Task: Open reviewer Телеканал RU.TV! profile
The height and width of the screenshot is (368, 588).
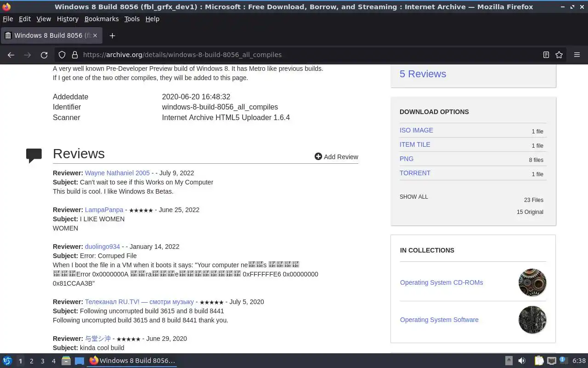Action: (139, 302)
